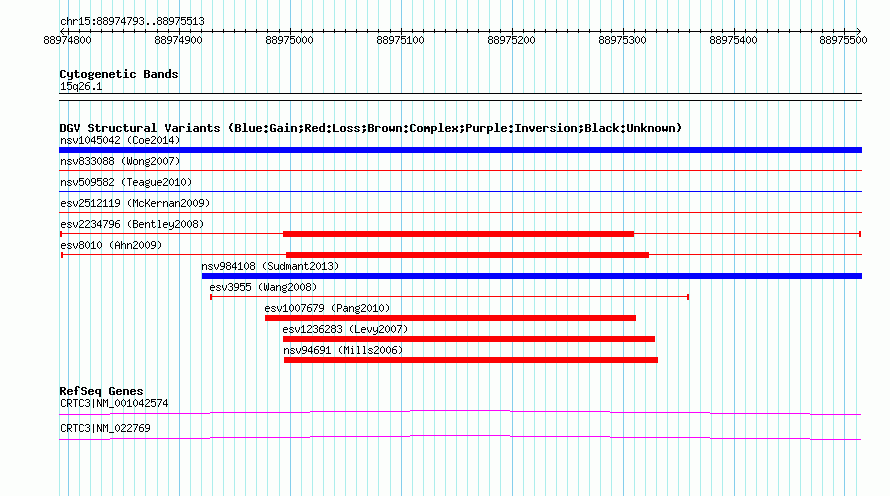890x496 pixels.
Task: Click ruler coordinate 88974900
Action: 178,40
